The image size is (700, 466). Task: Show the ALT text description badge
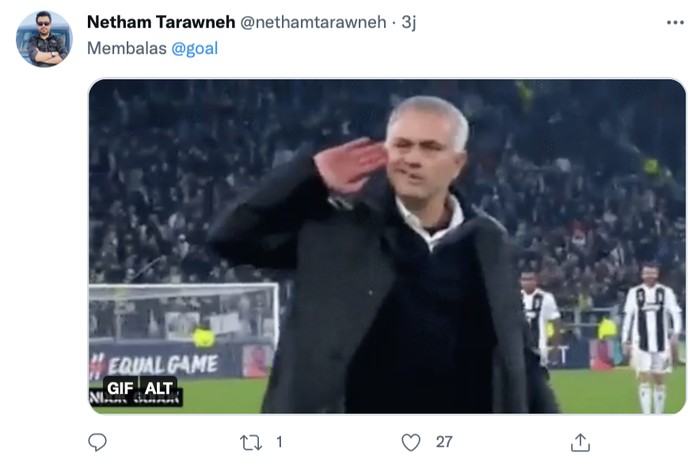159,389
